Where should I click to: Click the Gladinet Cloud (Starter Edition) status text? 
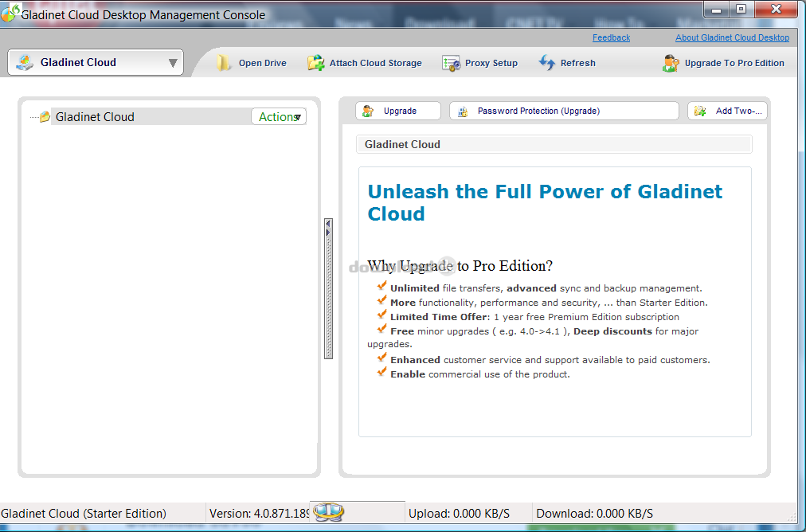coord(84,514)
